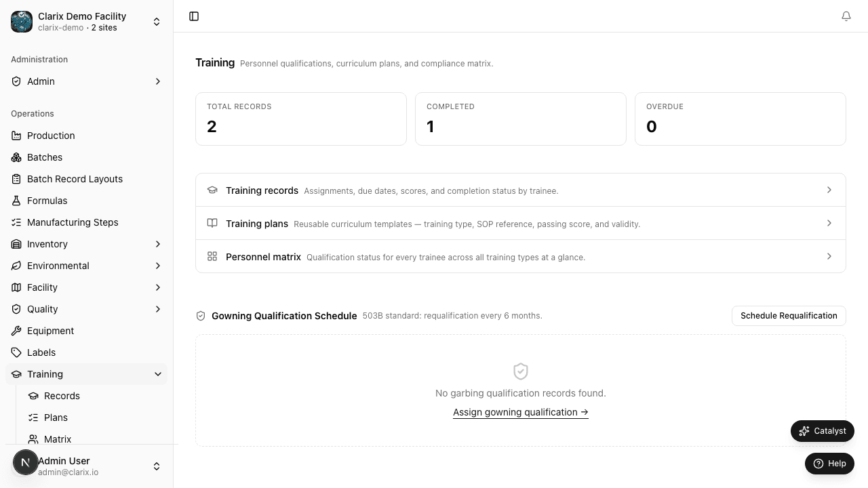
Task: Expand the Admin section chevron
Action: (158, 81)
